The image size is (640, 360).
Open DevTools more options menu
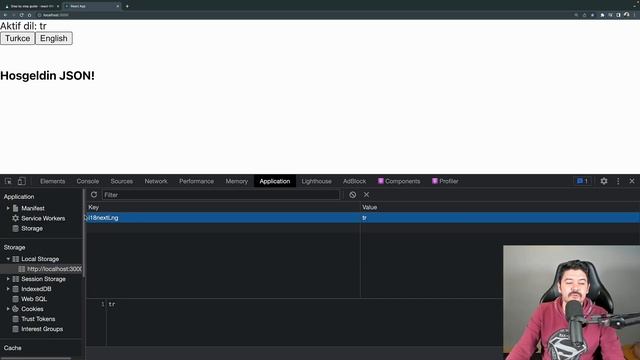click(618, 181)
